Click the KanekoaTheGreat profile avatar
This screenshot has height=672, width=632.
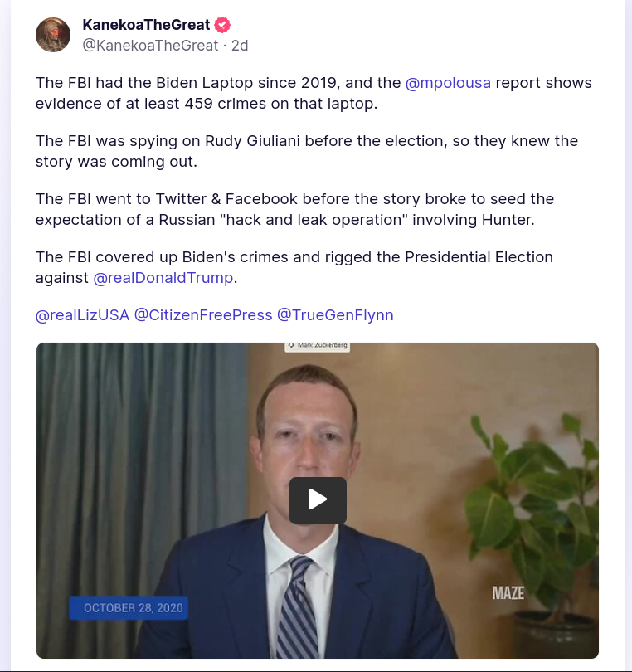[x=53, y=35]
